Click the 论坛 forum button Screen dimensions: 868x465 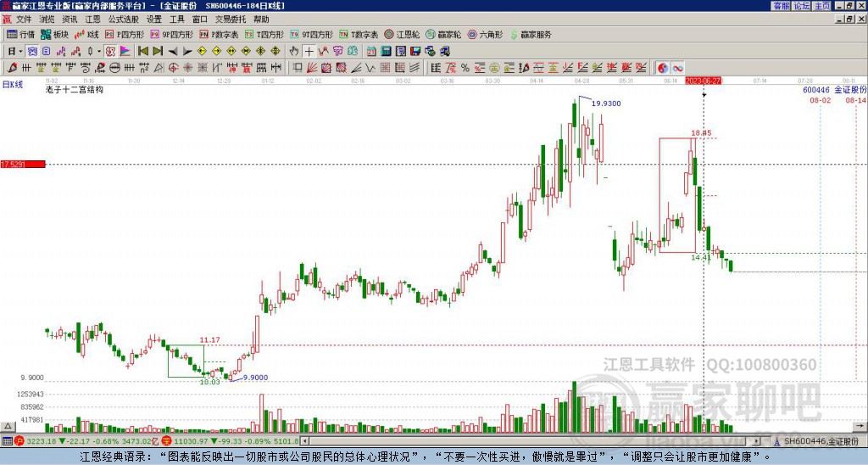point(802,6)
